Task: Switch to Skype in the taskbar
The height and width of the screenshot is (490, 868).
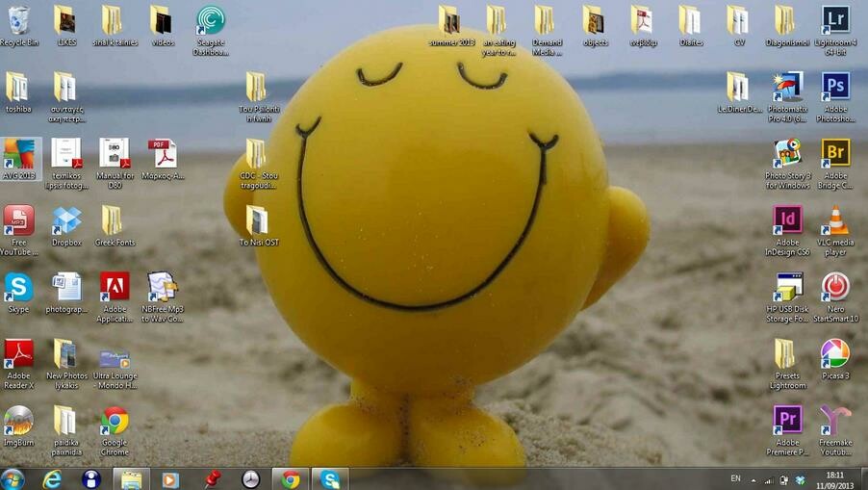Action: [x=330, y=479]
